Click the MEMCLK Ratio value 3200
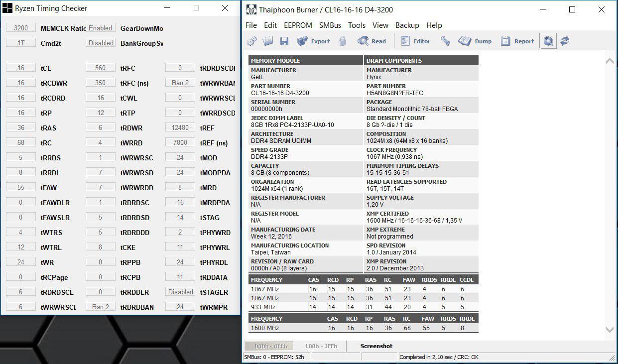Viewport: 618px width, 364px height. [x=21, y=28]
